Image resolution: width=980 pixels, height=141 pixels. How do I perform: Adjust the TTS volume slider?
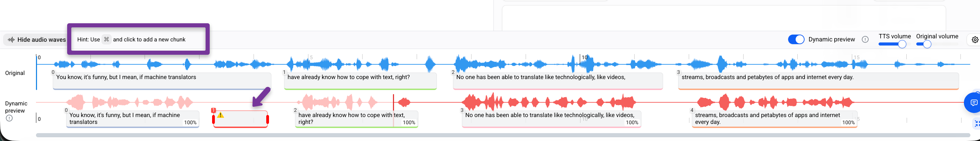tap(892, 44)
